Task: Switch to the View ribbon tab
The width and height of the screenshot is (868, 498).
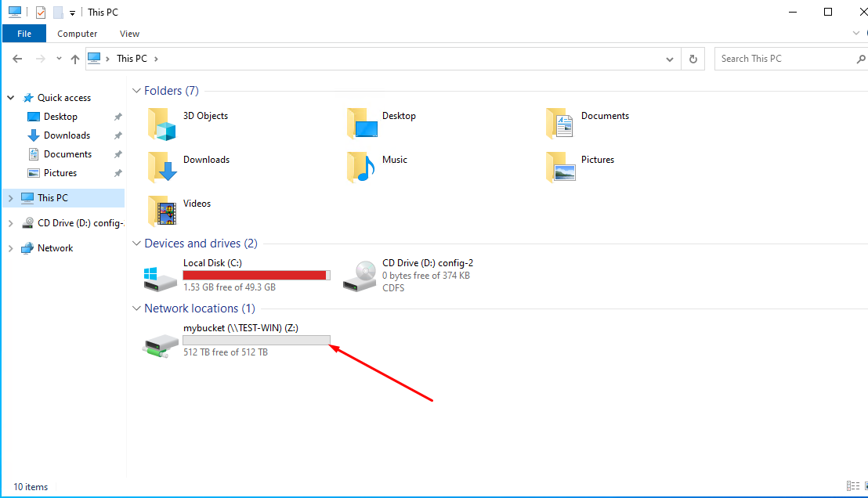Action: [x=129, y=34]
